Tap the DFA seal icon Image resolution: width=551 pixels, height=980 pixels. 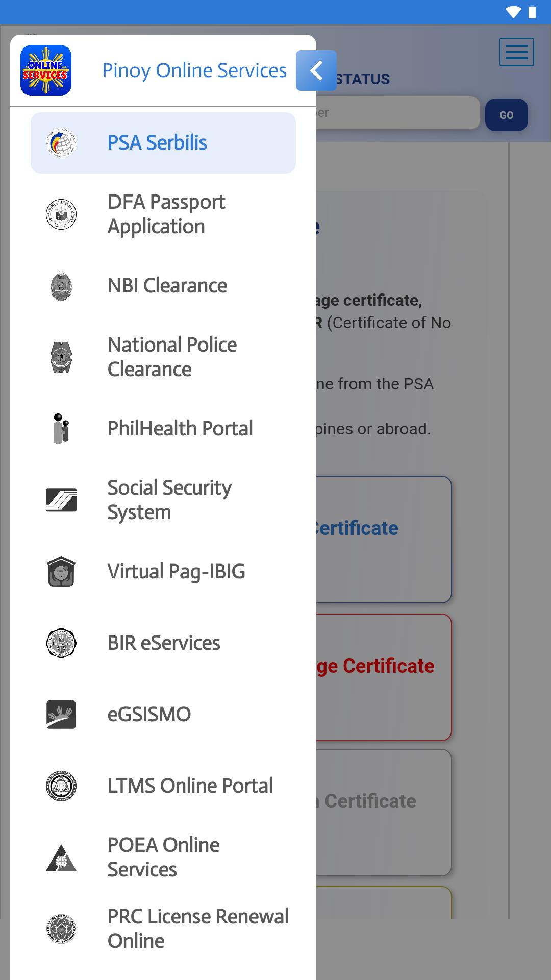(61, 214)
